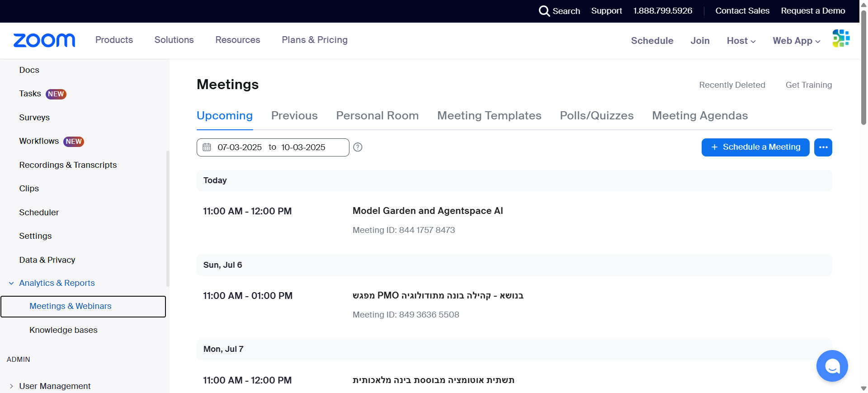
Task: Open Data & Privacy sidebar item
Action: [x=47, y=260]
